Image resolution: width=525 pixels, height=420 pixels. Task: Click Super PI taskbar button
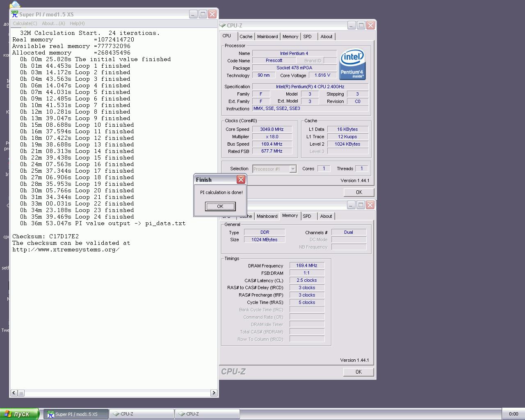point(76,414)
